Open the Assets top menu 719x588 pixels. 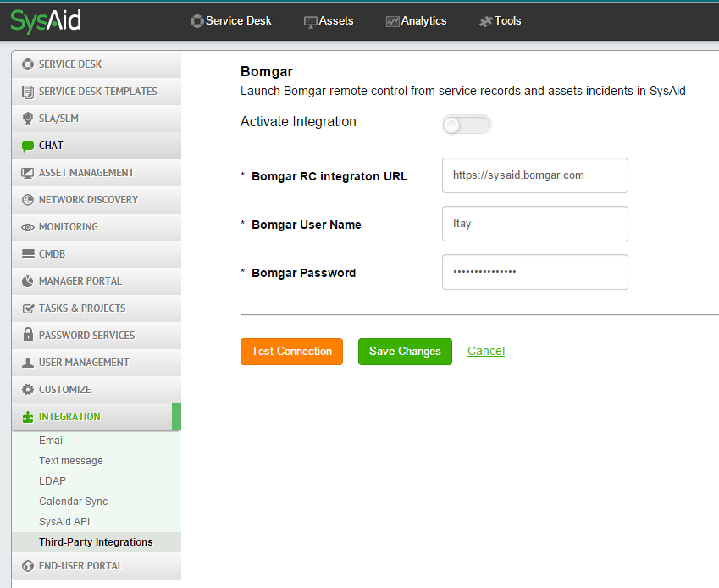pyautogui.click(x=329, y=21)
